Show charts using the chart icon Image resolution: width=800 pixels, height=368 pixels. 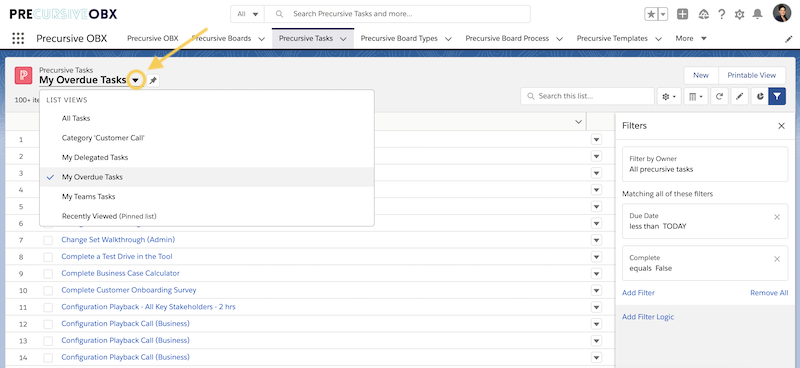760,96
